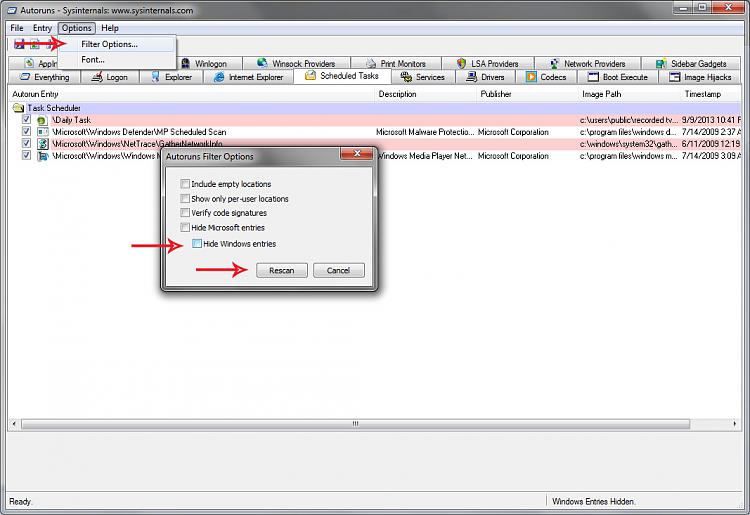The width and height of the screenshot is (750, 515).
Task: Sort by the Description column header
Action: tap(426, 94)
